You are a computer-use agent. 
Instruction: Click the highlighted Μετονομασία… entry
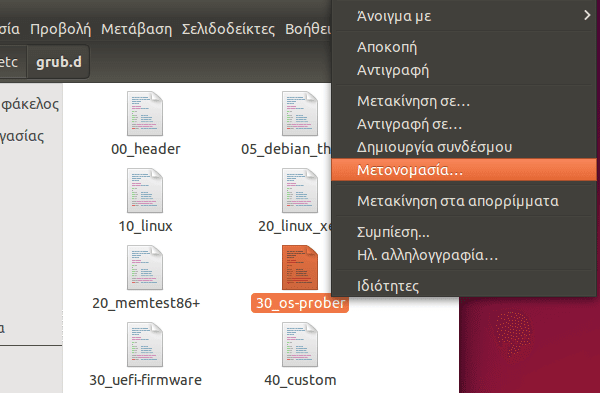464,170
